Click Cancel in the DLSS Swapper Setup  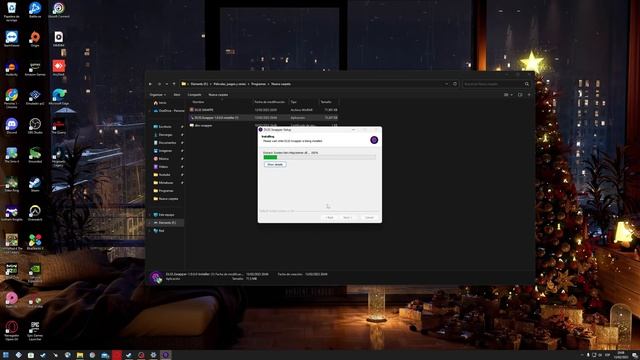(369, 218)
